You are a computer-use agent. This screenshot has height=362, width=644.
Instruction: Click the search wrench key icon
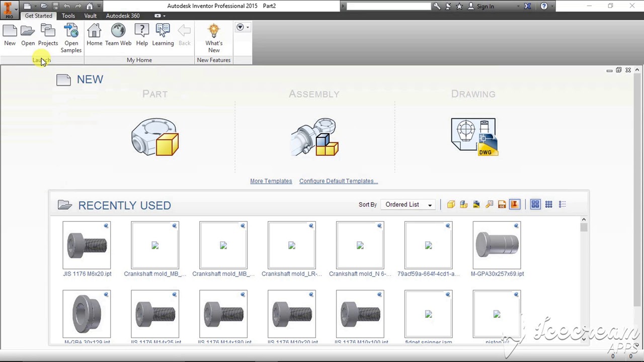[437, 6]
